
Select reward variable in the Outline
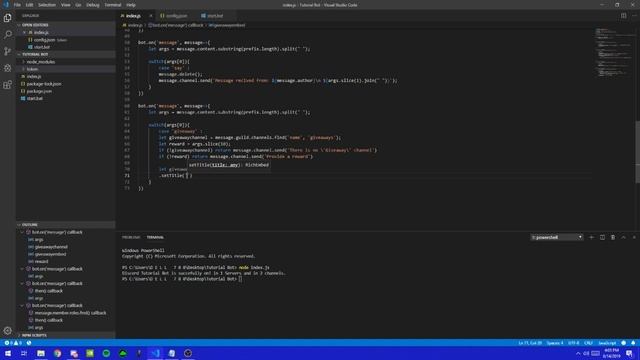pyautogui.click(x=41, y=262)
